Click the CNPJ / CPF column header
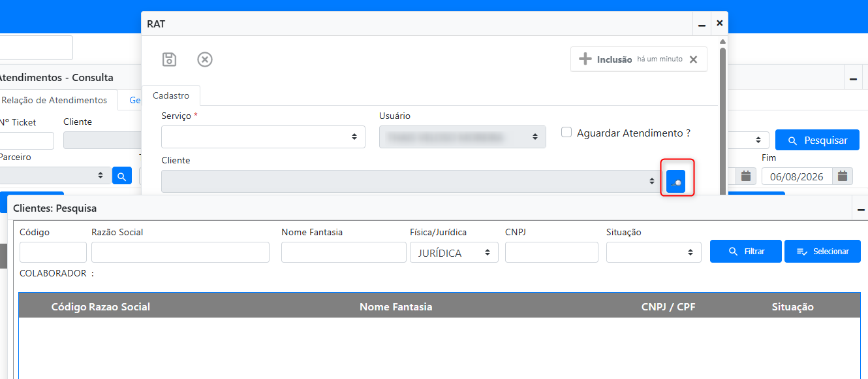Image resolution: width=868 pixels, height=379 pixels. pos(668,306)
